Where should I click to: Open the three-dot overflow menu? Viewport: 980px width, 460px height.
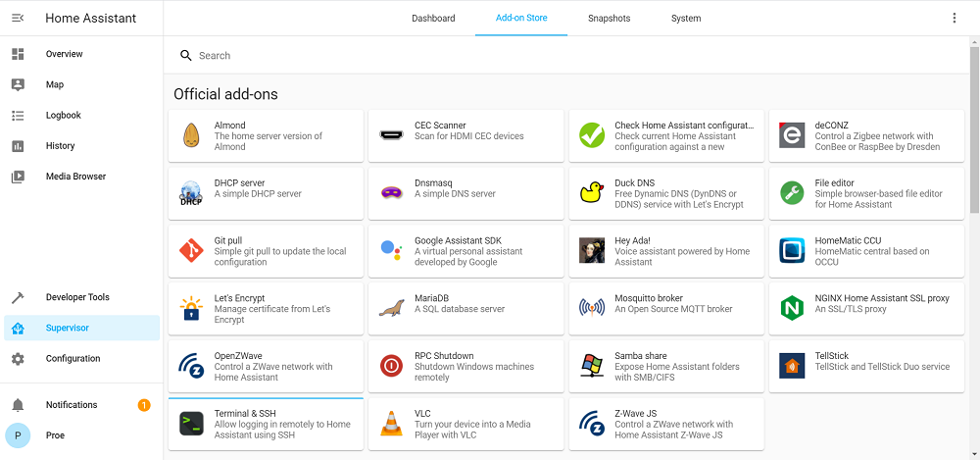coord(954,19)
